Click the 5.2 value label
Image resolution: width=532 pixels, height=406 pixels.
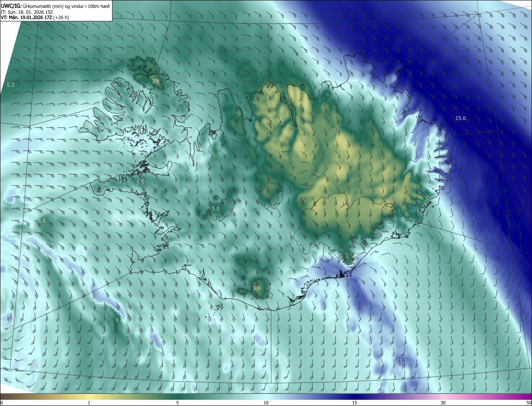pos(99,189)
